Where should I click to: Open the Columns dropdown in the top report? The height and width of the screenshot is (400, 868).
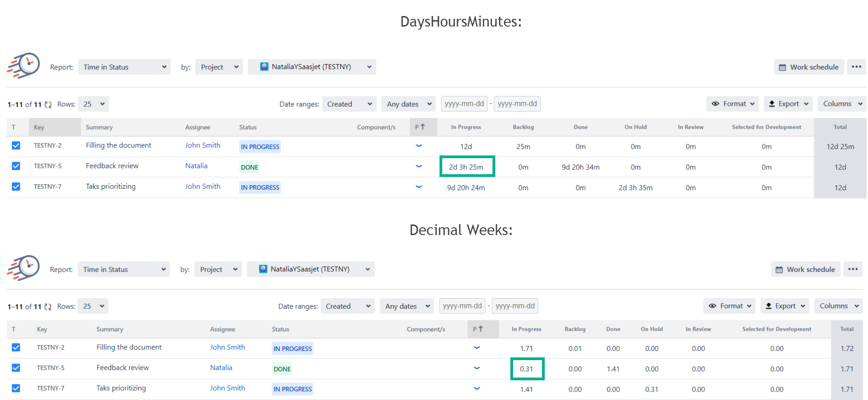click(x=842, y=104)
